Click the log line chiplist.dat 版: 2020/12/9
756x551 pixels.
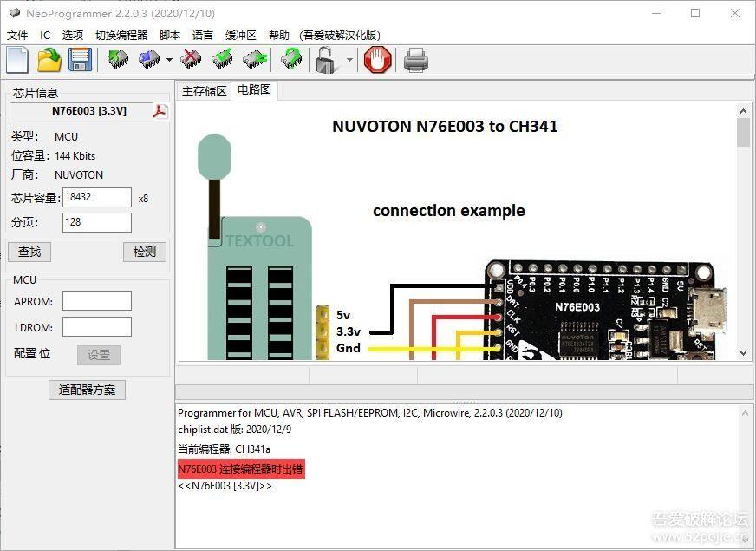coord(235,430)
